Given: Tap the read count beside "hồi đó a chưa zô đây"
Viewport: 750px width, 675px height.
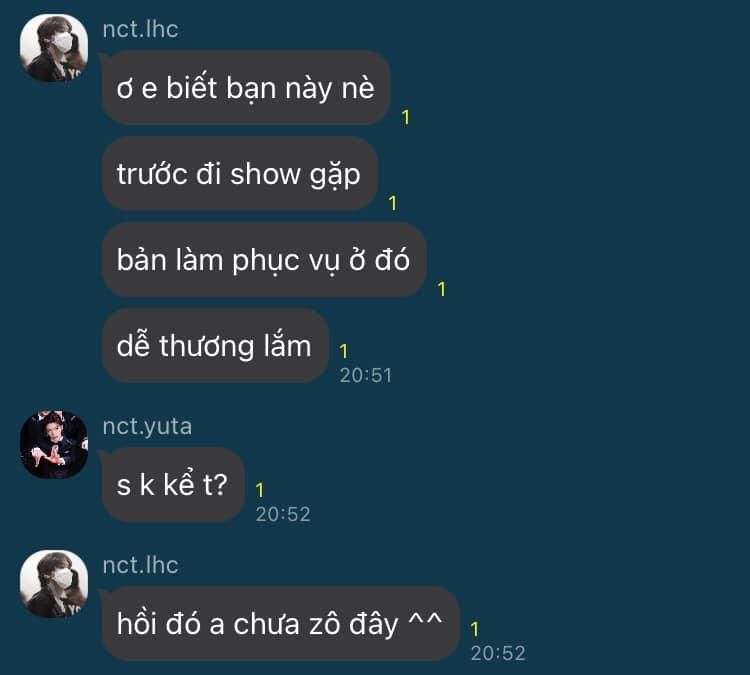Looking at the screenshot, I should (474, 629).
